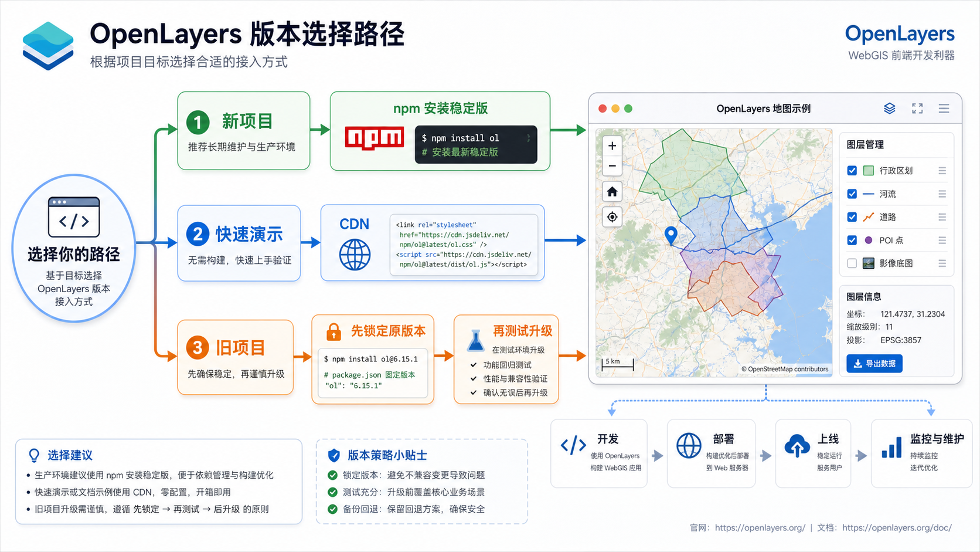The width and height of the screenshot is (980, 552).
Task: Click the shield icon beside 版本策略小贴士
Action: (334, 455)
